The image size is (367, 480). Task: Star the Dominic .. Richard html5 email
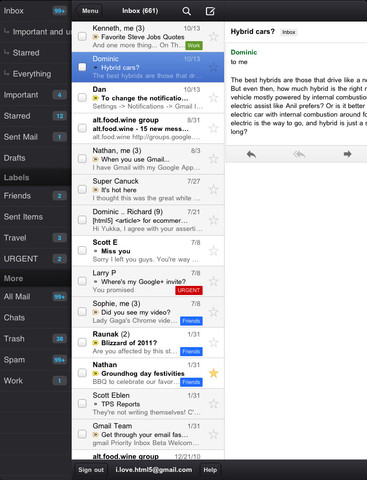[213, 220]
